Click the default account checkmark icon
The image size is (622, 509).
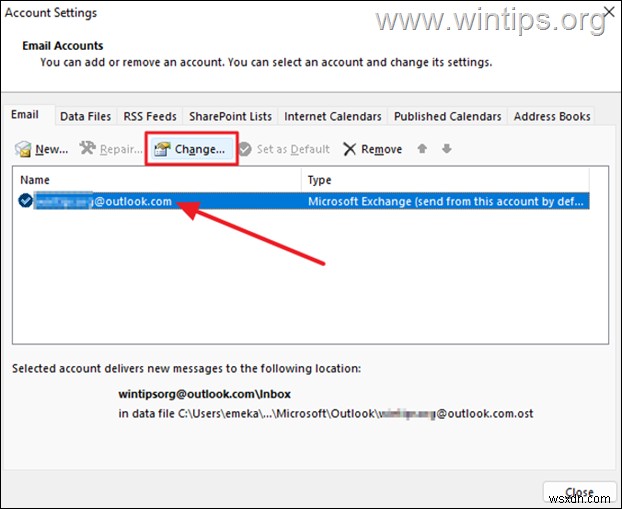click(25, 200)
